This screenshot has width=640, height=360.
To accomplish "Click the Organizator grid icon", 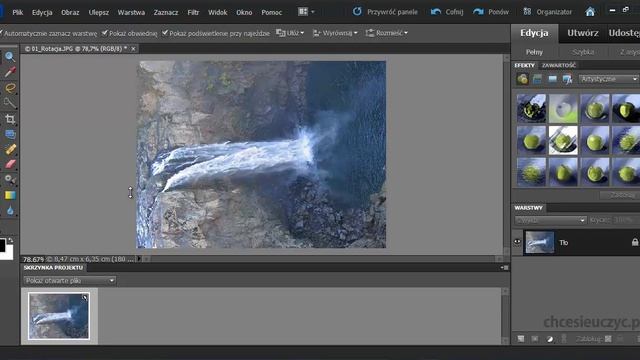I will 527,12.
